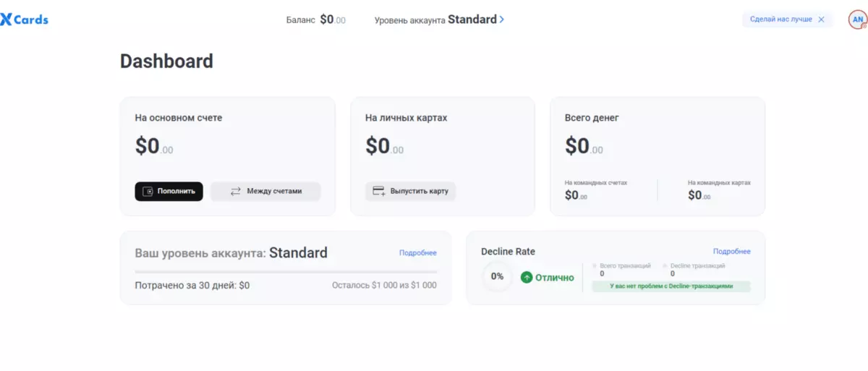
Task: Open the X Cards logo home link
Action: tap(25, 20)
